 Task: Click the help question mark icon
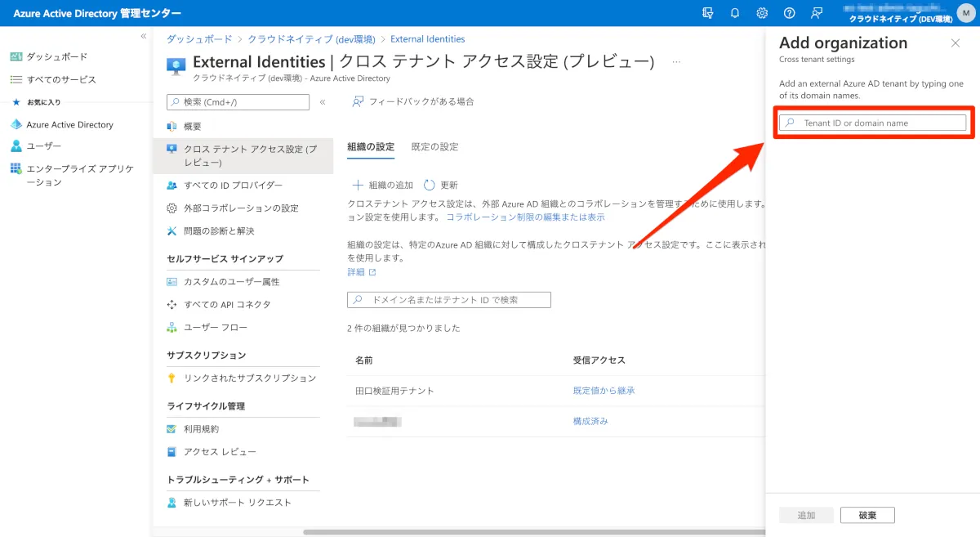coord(789,13)
